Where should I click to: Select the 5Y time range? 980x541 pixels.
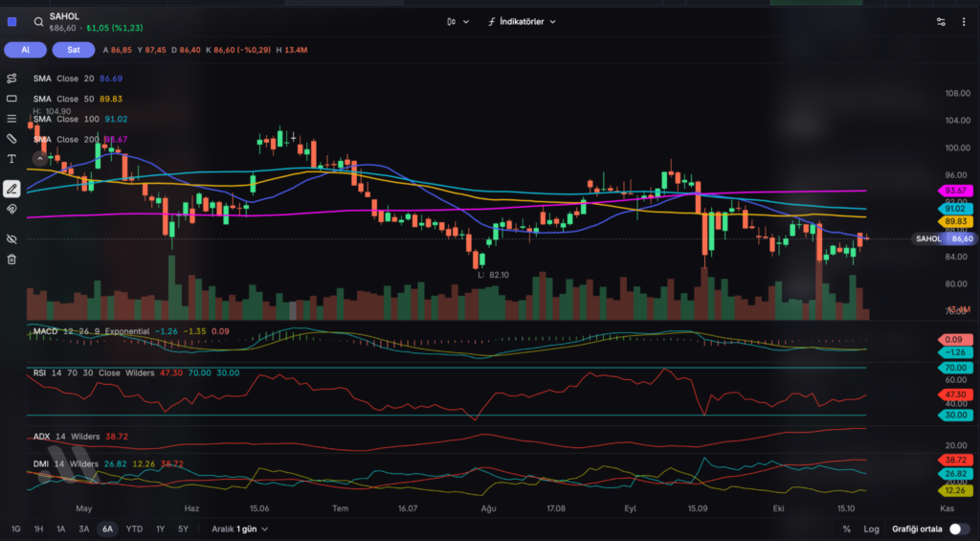pos(183,530)
